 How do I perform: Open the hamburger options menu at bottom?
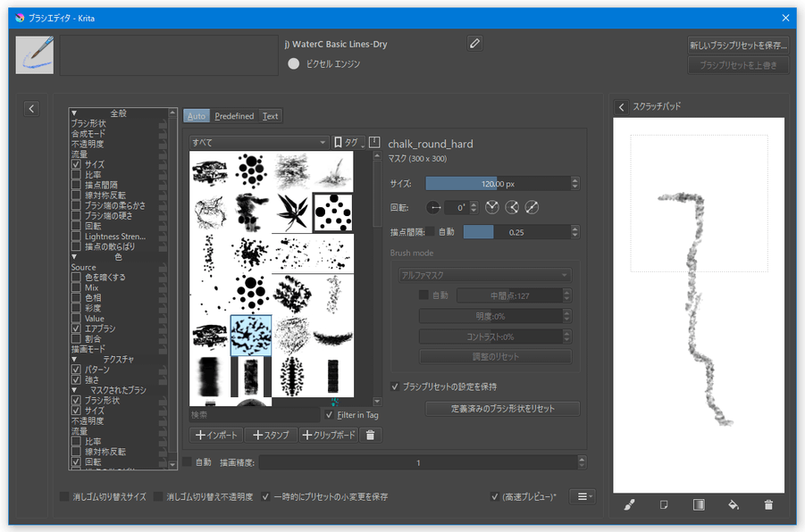point(583,496)
